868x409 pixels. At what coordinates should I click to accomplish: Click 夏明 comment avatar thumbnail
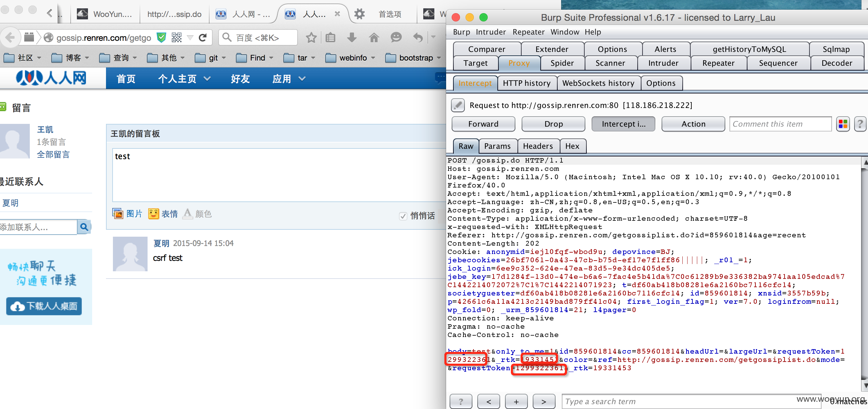[x=130, y=254]
